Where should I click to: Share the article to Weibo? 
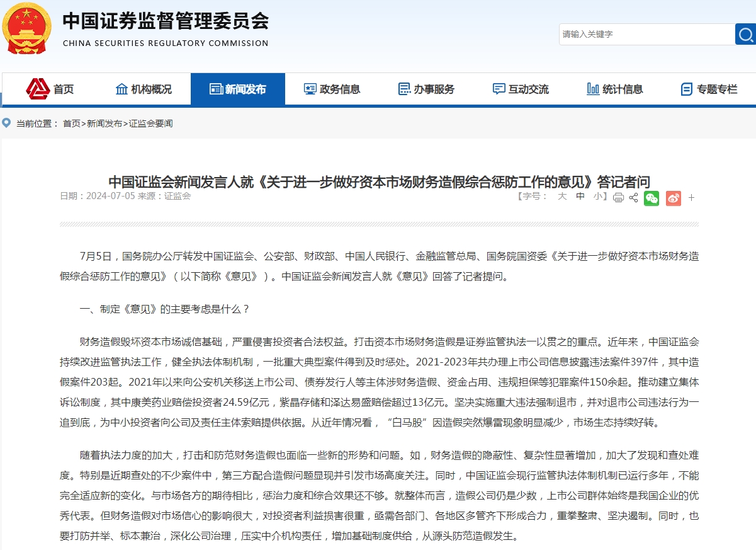(x=674, y=198)
